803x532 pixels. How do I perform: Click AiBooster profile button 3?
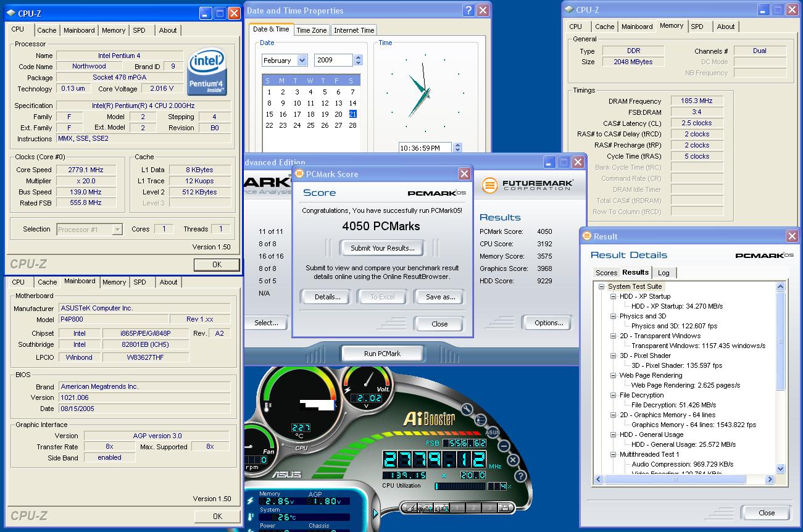pos(489,508)
